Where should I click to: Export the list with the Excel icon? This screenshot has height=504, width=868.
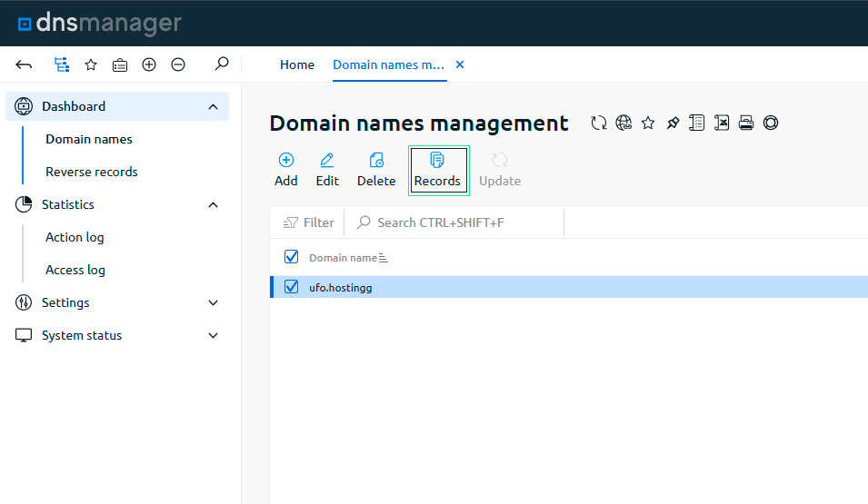click(722, 123)
